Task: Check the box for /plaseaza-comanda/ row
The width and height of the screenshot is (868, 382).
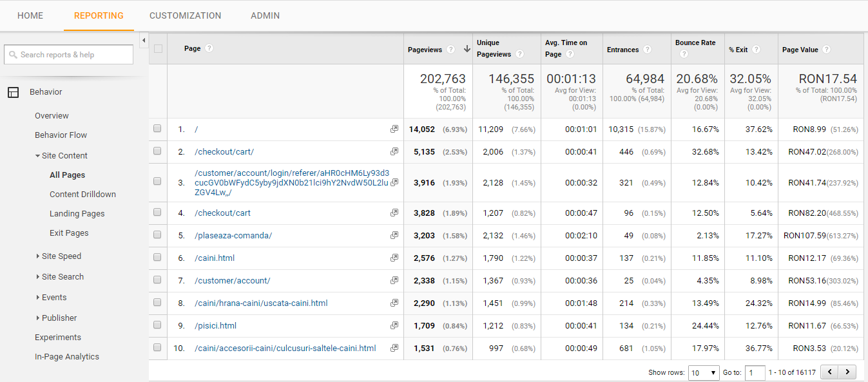Action: click(157, 235)
